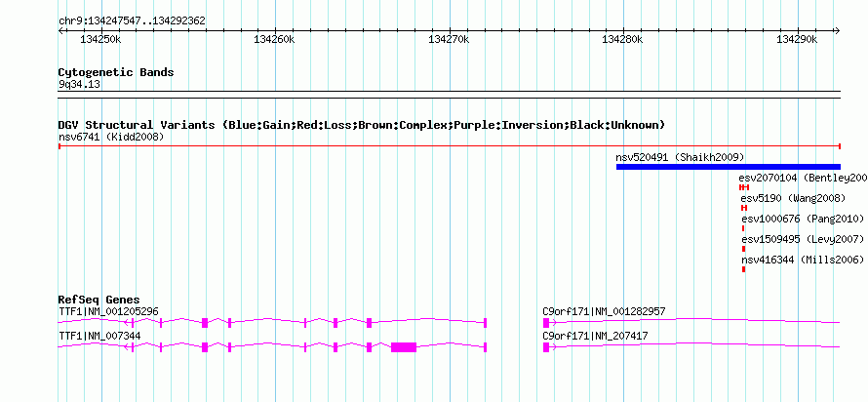The width and height of the screenshot is (868, 402).
Task: Click the left arrowhead of the coordinate ruler
Action: [x=60, y=31]
